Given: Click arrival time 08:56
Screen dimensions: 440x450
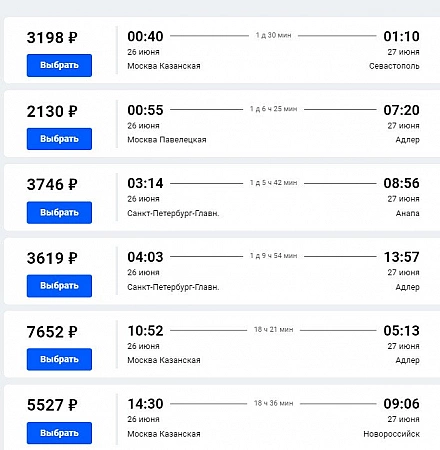Looking at the screenshot, I should point(401,183).
